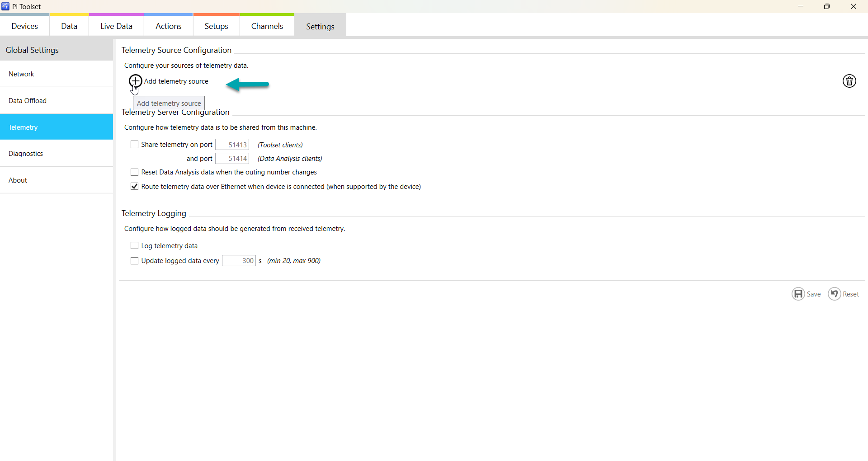This screenshot has width=868, height=461.
Task: Click the Pi Toolset app icon in title bar
Action: pyautogui.click(x=5, y=6)
